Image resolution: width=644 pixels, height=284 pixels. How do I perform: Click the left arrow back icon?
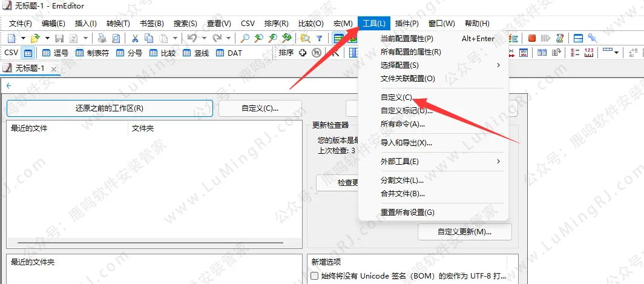pos(8,86)
